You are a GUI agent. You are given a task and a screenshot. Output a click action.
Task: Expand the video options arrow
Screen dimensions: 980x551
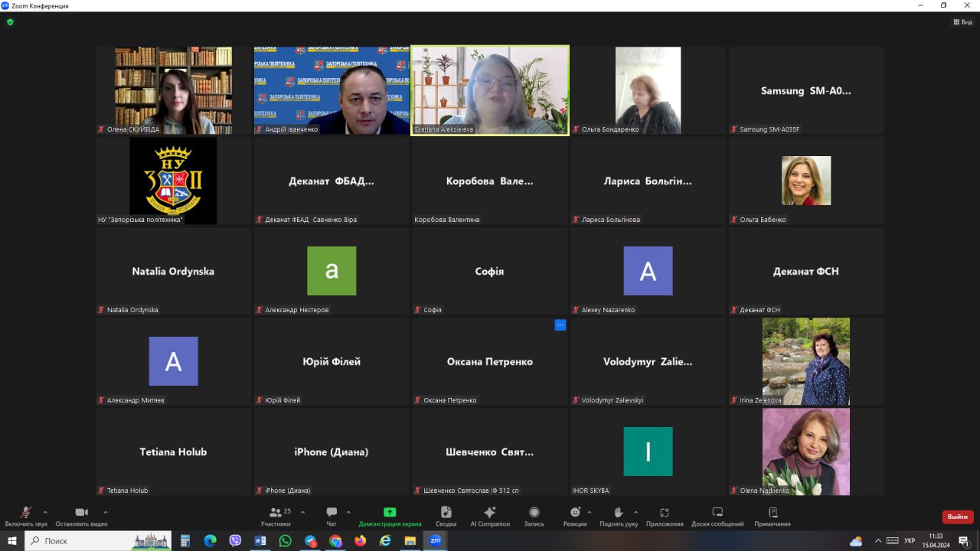click(x=105, y=512)
